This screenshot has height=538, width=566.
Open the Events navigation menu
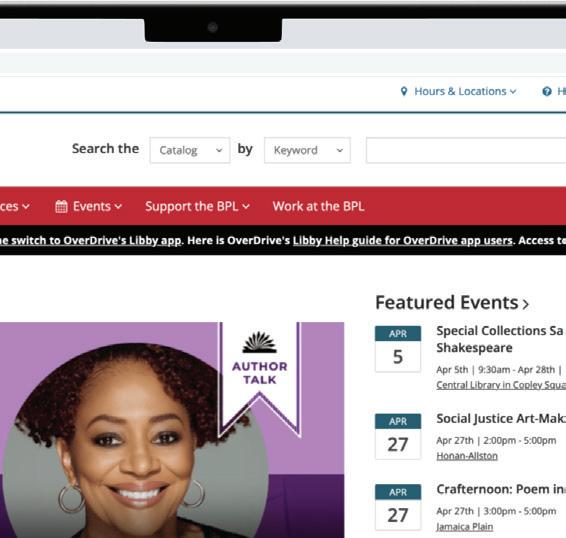click(x=89, y=207)
